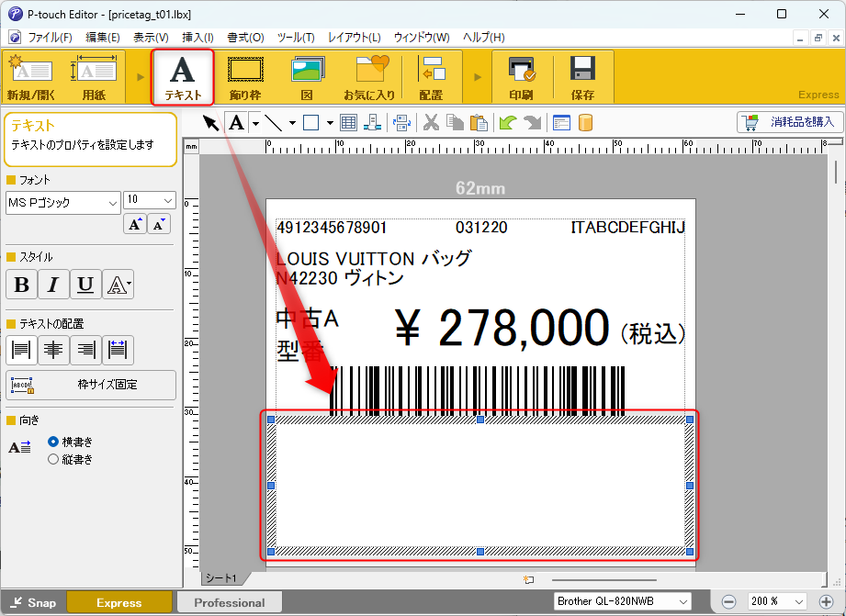Select 飾り枠 (Decorative frame) tool

[x=245, y=78]
